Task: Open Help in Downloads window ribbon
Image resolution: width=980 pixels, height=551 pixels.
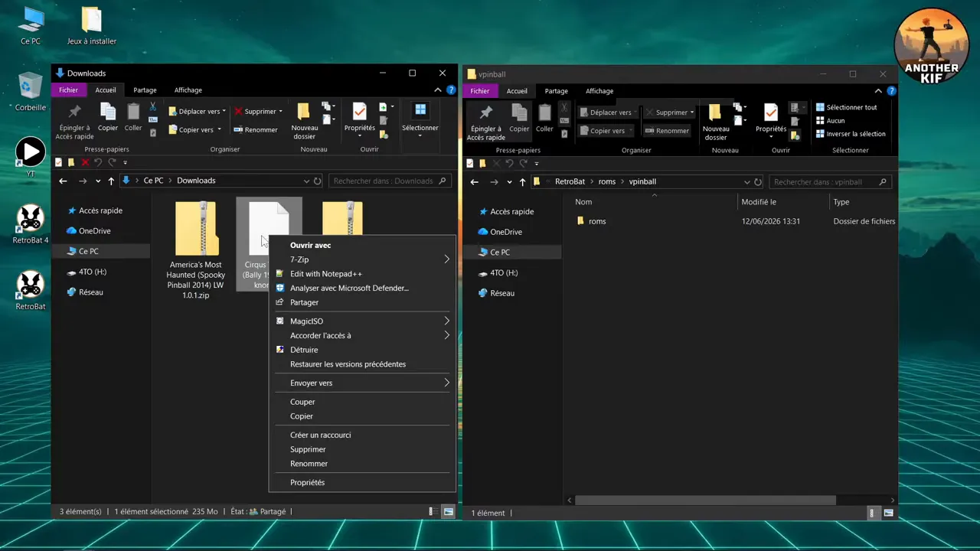Action: tap(451, 90)
